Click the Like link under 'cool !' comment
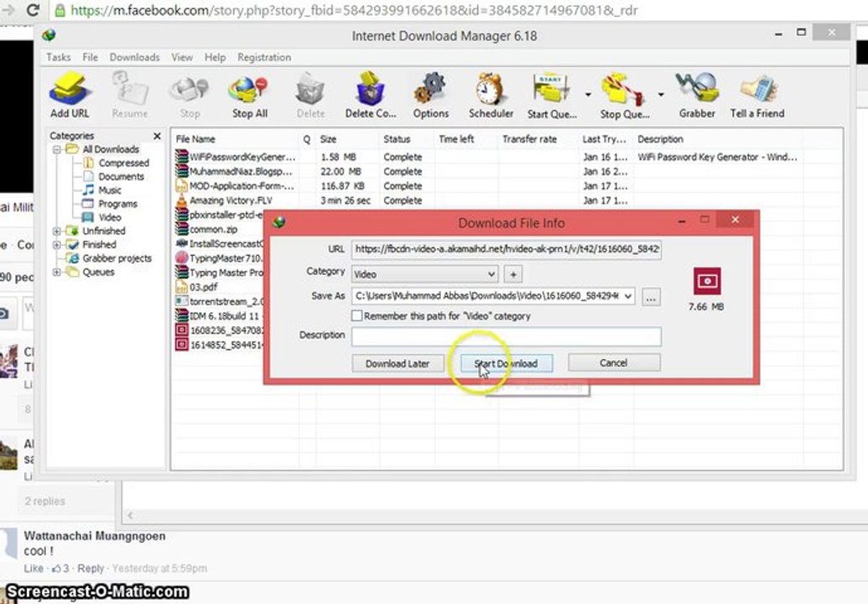This screenshot has width=868, height=604. tap(34, 569)
